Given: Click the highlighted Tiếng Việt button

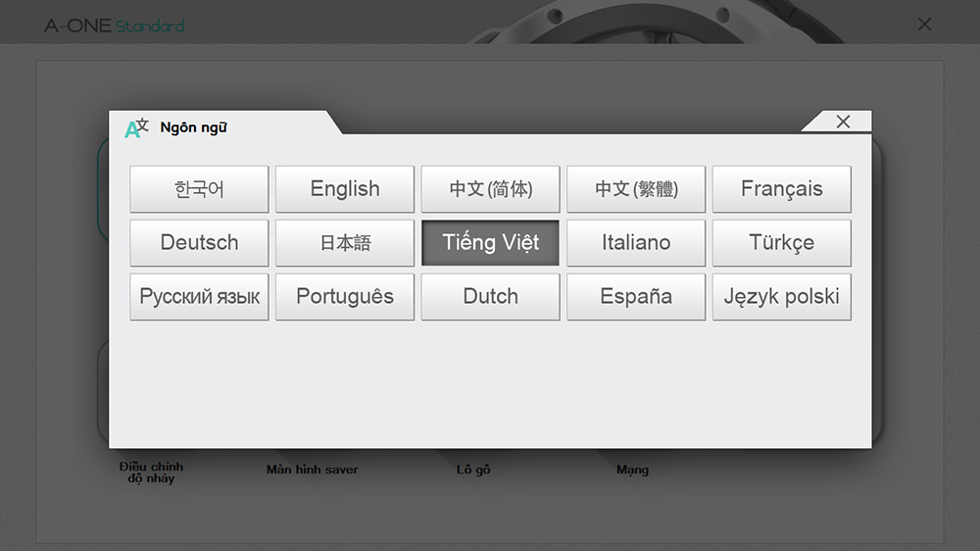Looking at the screenshot, I should 490,243.
